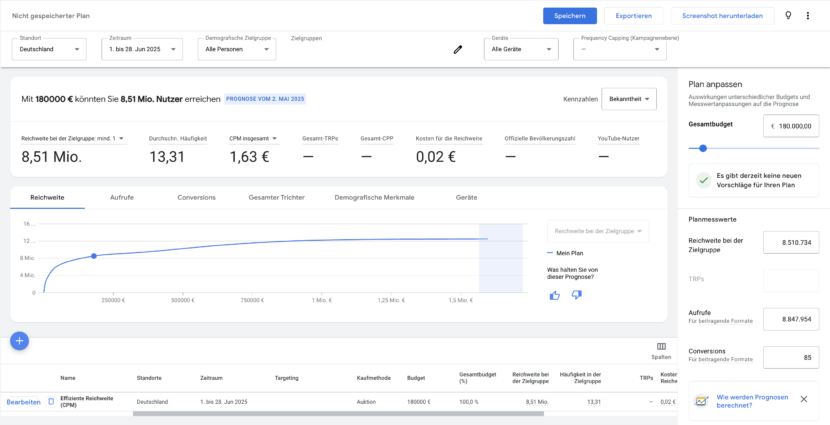Click the pencil icon to edit Zielgruppen
This screenshot has height=425, width=830.
pos(458,50)
